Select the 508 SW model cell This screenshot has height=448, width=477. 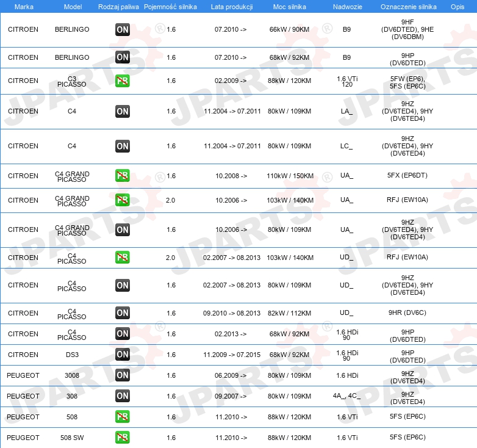[72, 438]
